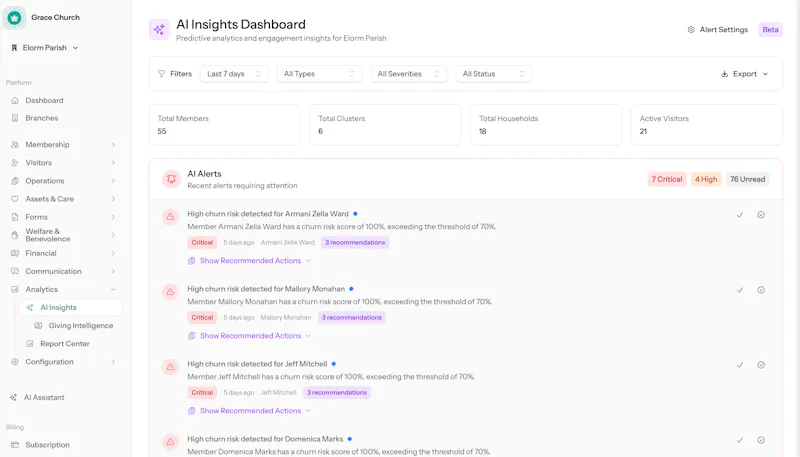
Task: Expand the Communication menu chevron
Action: click(113, 271)
